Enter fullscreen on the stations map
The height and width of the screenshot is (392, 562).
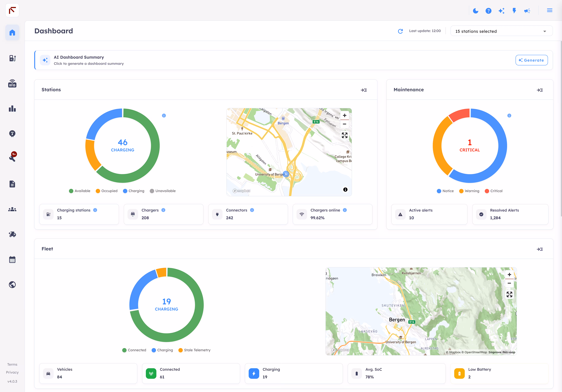click(x=345, y=135)
